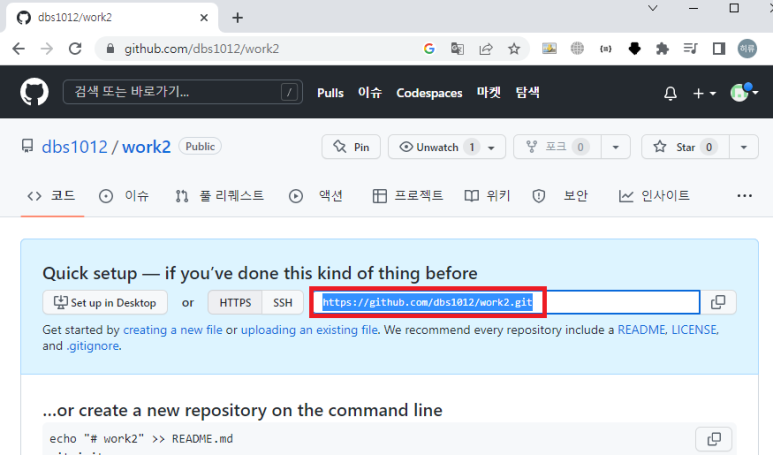Screen dimensions: 773x455
Task: Click the Set up in Desktop button
Action: coord(105,302)
